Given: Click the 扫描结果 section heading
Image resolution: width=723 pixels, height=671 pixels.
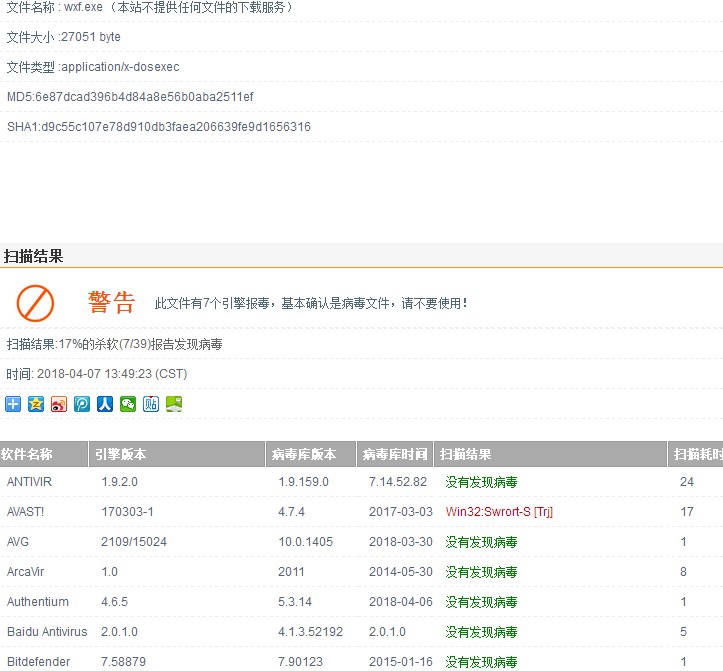Looking at the screenshot, I should click(33, 256).
